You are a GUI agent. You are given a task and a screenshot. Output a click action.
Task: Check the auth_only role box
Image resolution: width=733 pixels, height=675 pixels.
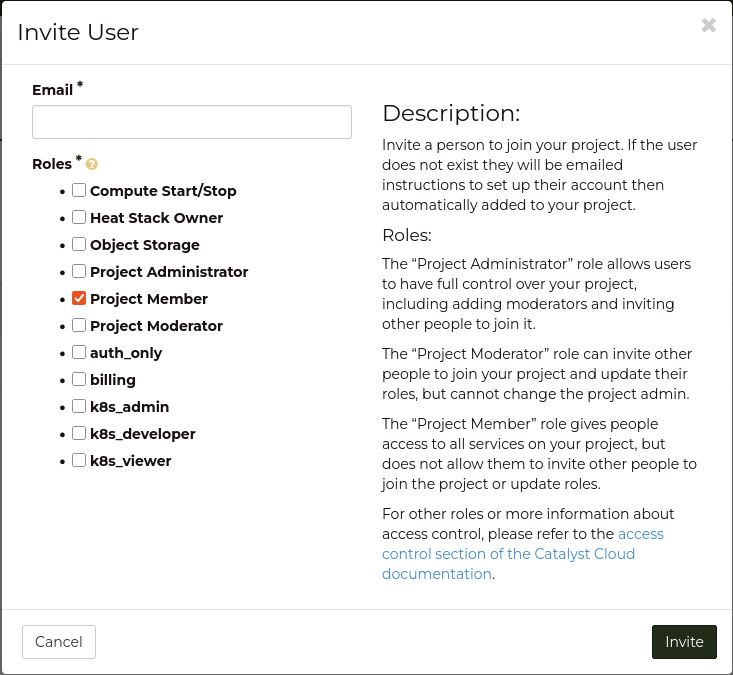[79, 352]
